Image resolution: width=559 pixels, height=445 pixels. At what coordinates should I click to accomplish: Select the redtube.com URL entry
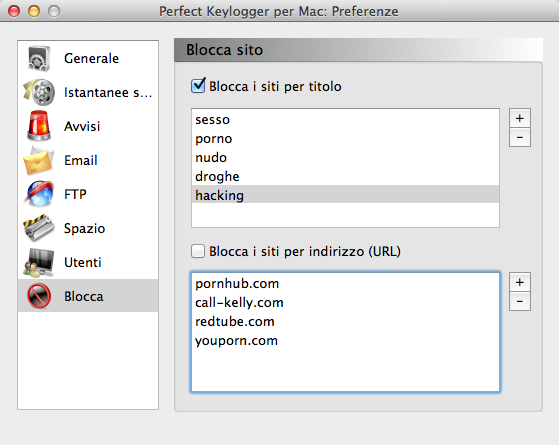[345, 322]
